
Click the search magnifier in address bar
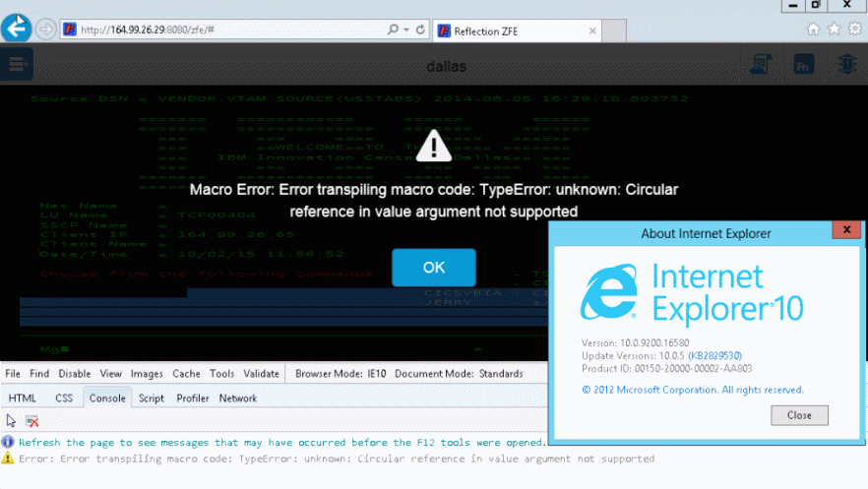pos(393,30)
